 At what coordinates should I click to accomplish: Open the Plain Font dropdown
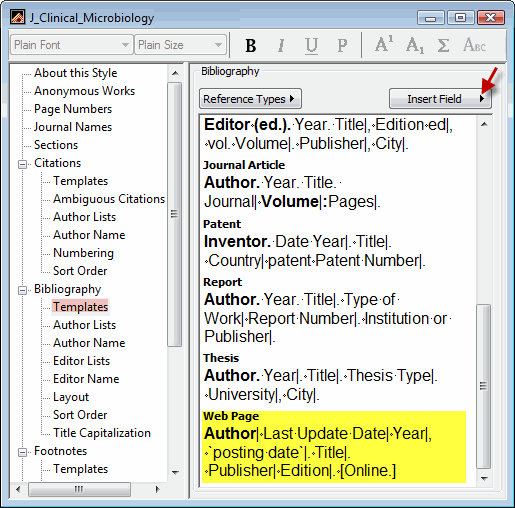[x=72, y=45]
